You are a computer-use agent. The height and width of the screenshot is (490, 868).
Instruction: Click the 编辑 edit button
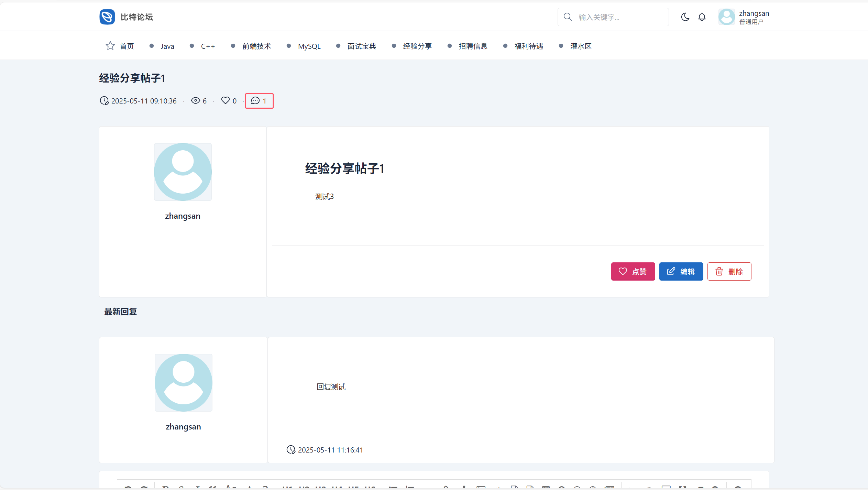[x=681, y=271]
